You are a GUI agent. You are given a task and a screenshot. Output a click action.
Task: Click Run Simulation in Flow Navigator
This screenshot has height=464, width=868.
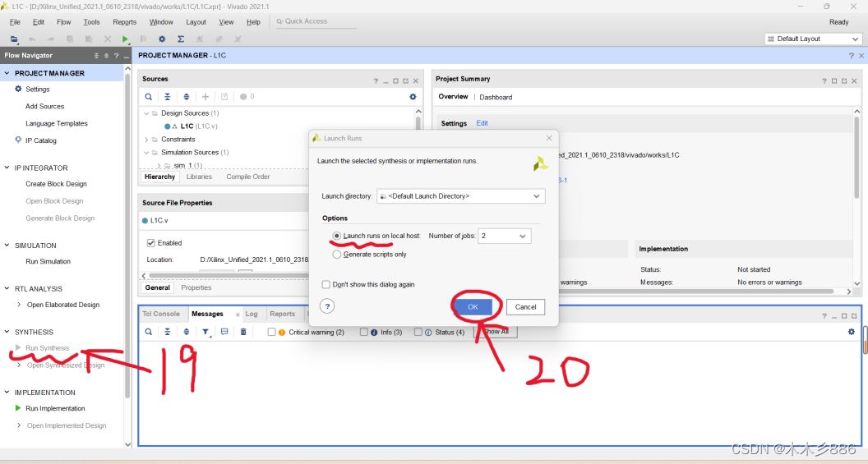tap(48, 262)
